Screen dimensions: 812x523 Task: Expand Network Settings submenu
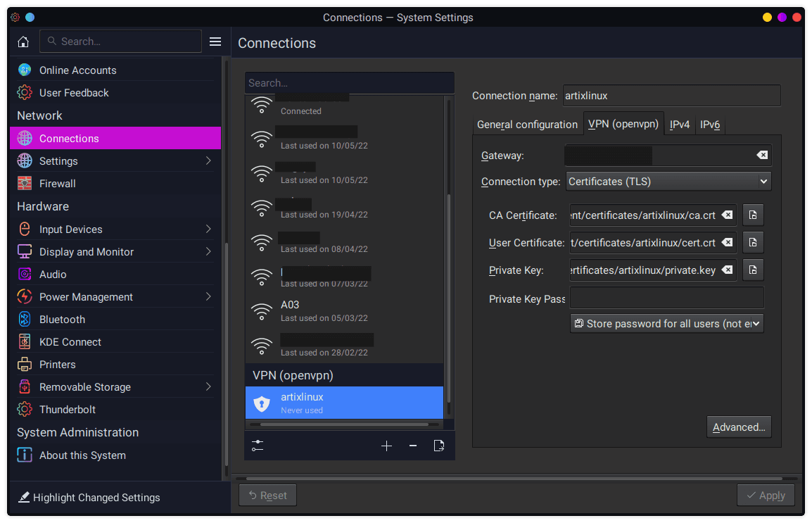pyautogui.click(x=208, y=160)
